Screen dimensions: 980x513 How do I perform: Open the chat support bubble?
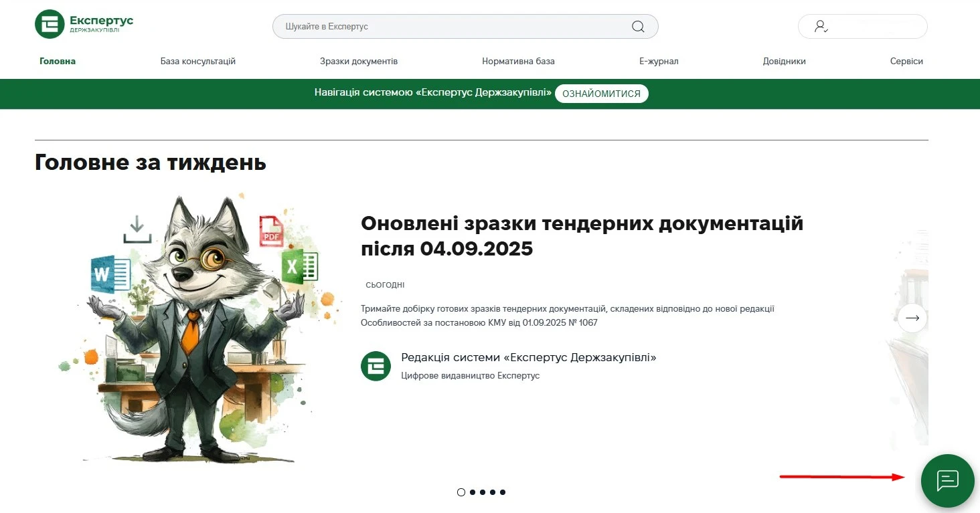[947, 480]
